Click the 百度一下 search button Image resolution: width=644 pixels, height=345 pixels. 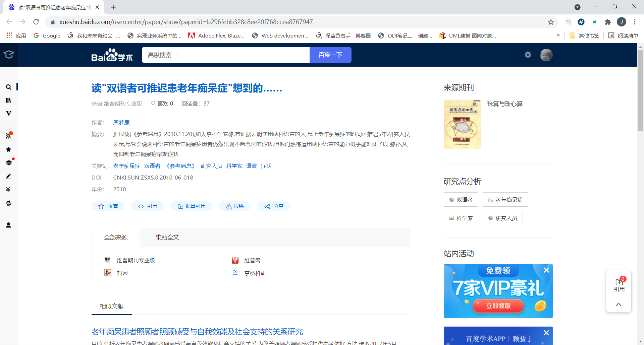click(x=330, y=55)
